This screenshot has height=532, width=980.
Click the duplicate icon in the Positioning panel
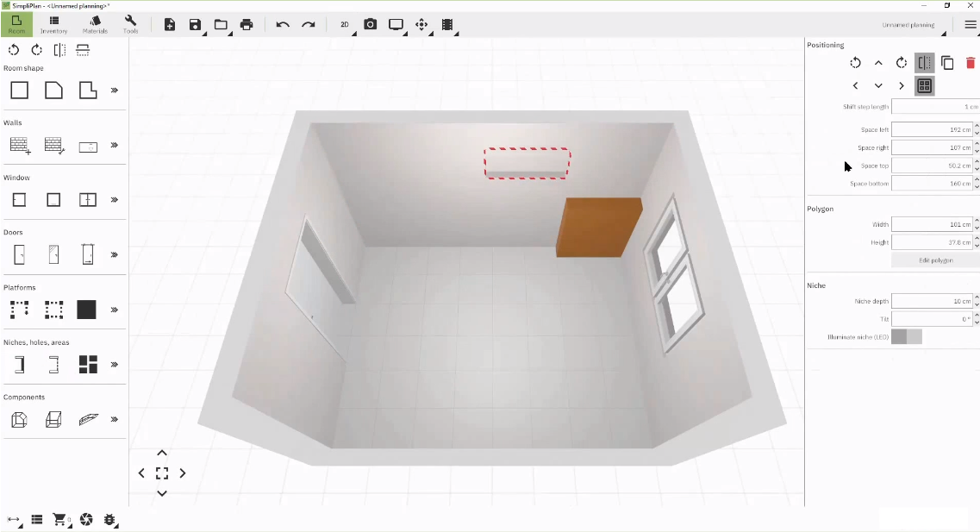[947, 62]
